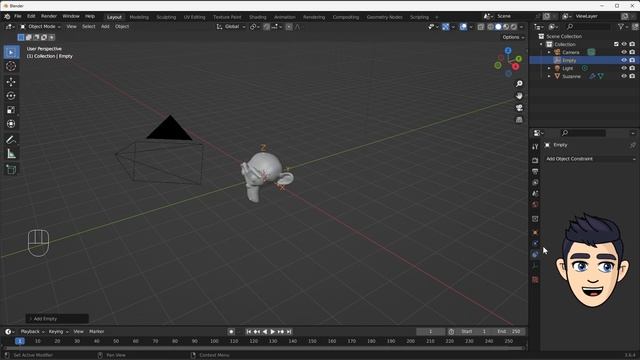The image size is (640, 360).
Task: Toggle camera view icon in viewport
Action: click(519, 108)
